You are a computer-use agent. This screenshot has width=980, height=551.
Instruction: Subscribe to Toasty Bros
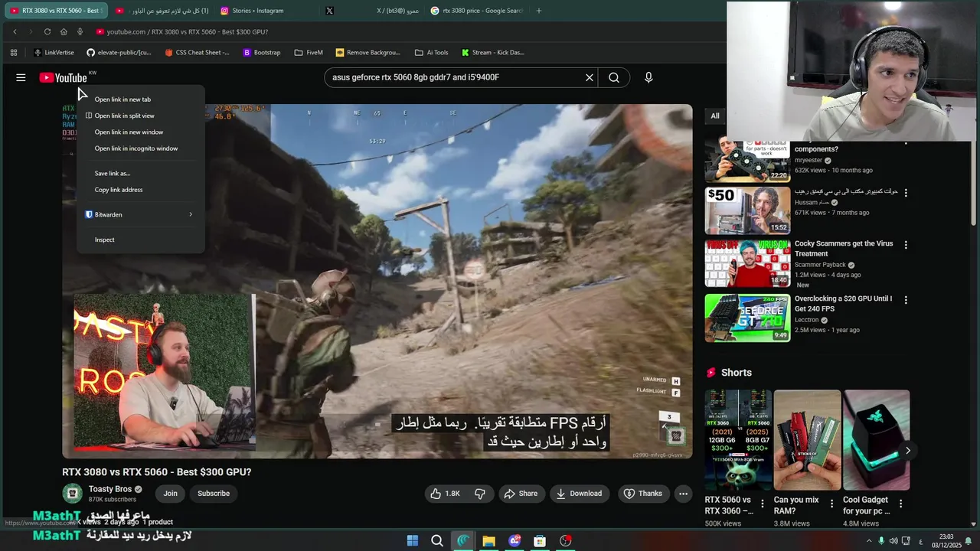tap(214, 494)
